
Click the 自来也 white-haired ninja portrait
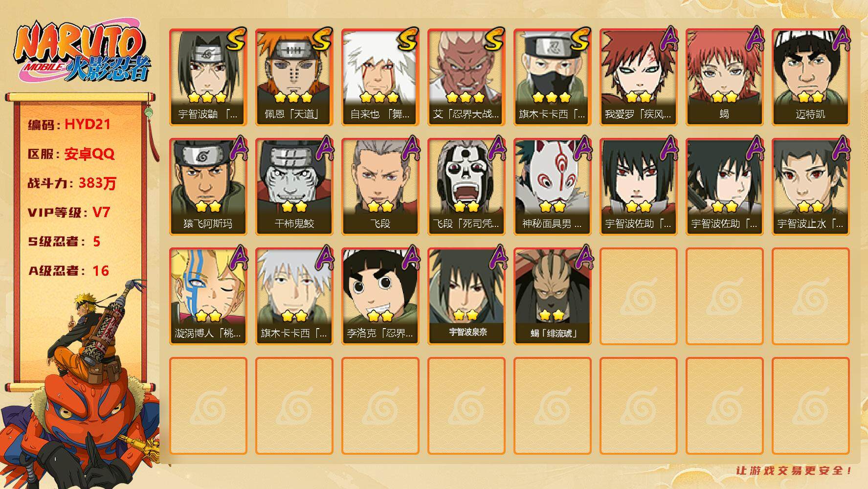380,77
